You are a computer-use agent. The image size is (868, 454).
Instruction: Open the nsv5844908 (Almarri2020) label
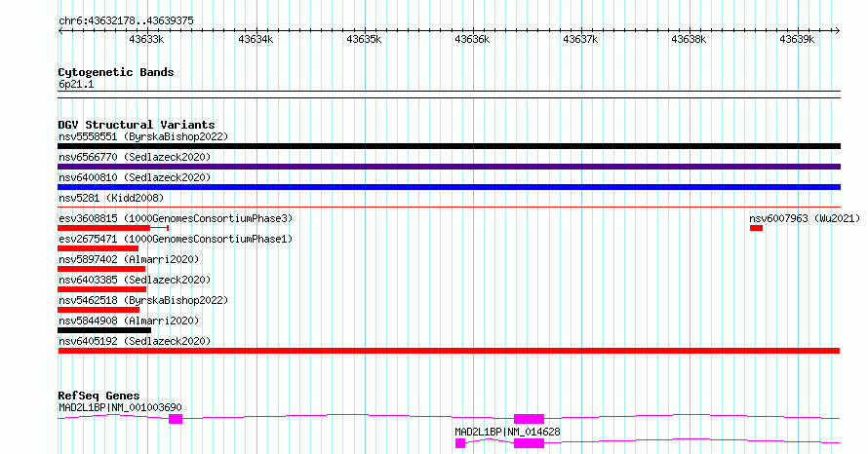click(129, 321)
